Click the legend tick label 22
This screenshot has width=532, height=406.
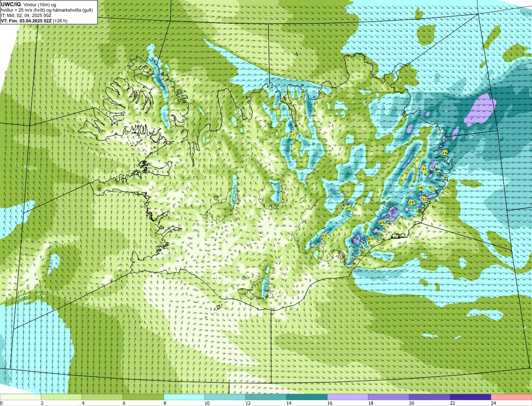tap(453, 403)
